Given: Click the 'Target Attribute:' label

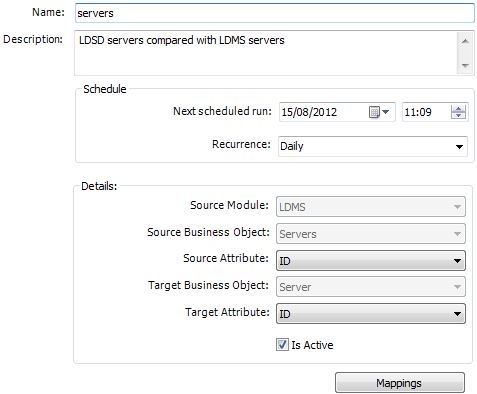Looking at the screenshot, I should (227, 312).
